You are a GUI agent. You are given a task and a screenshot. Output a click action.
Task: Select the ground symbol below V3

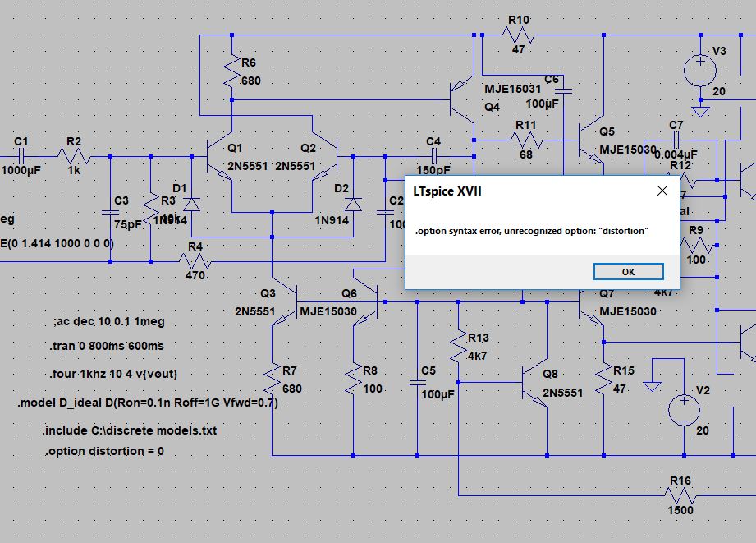tap(700, 112)
